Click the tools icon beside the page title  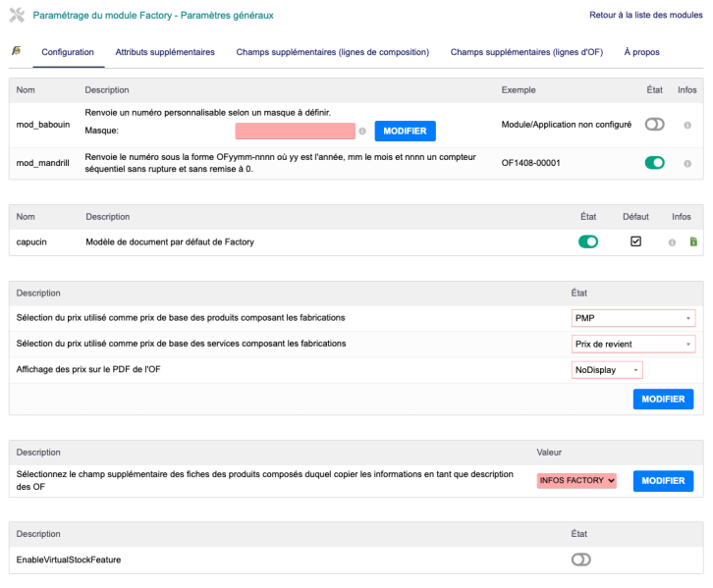[17, 16]
